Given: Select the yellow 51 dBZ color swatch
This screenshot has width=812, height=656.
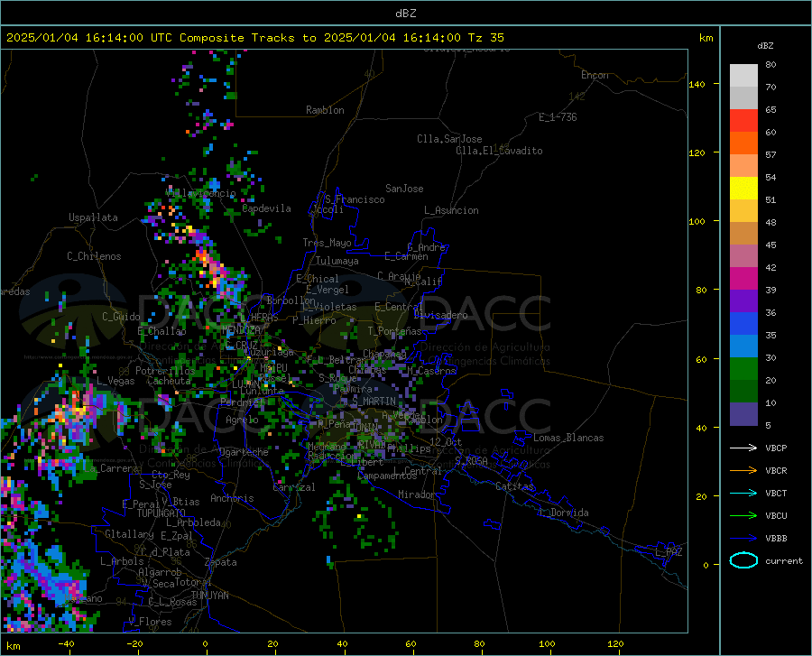Looking at the screenshot, I should 743,189.
